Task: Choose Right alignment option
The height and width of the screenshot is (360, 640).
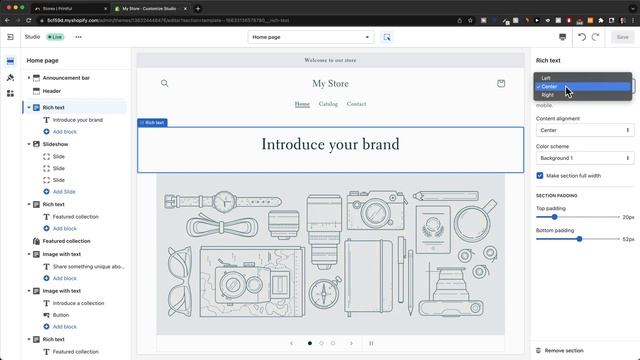Action: click(x=582, y=95)
